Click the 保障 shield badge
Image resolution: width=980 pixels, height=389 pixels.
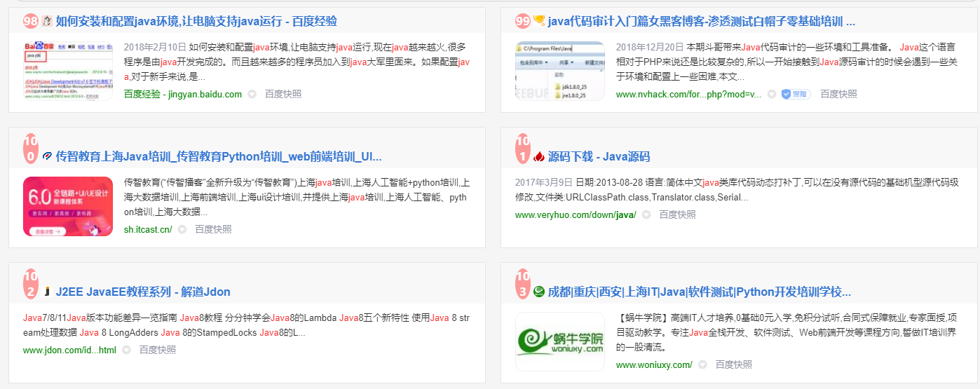pyautogui.click(x=796, y=94)
